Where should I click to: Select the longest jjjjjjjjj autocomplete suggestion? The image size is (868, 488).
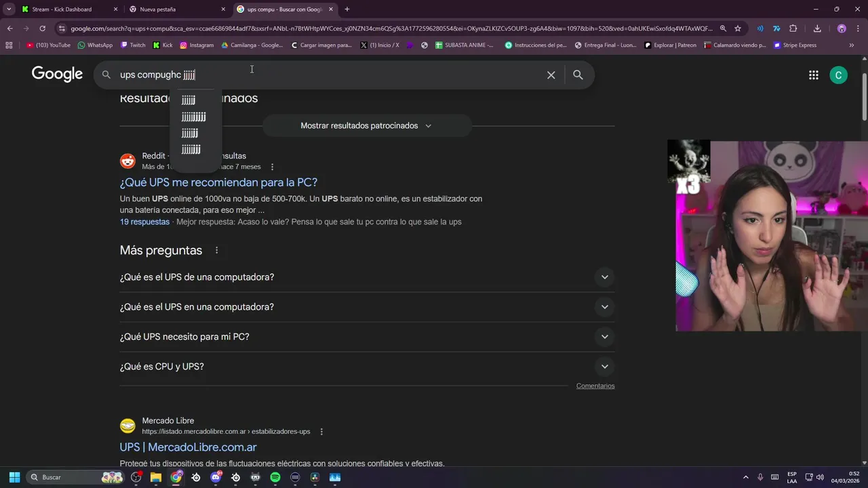[x=193, y=117]
